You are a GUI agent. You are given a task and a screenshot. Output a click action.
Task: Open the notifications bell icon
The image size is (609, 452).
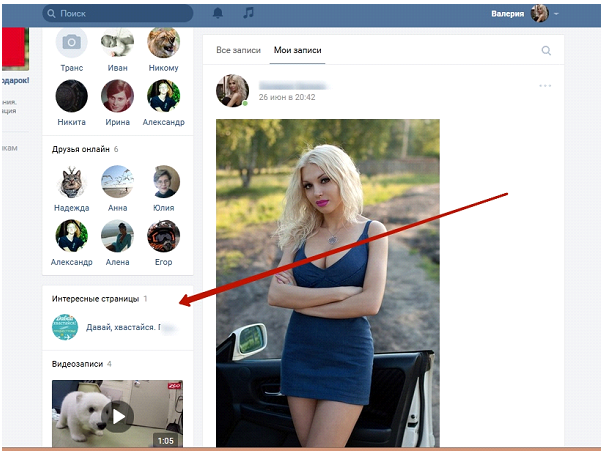[x=219, y=14]
